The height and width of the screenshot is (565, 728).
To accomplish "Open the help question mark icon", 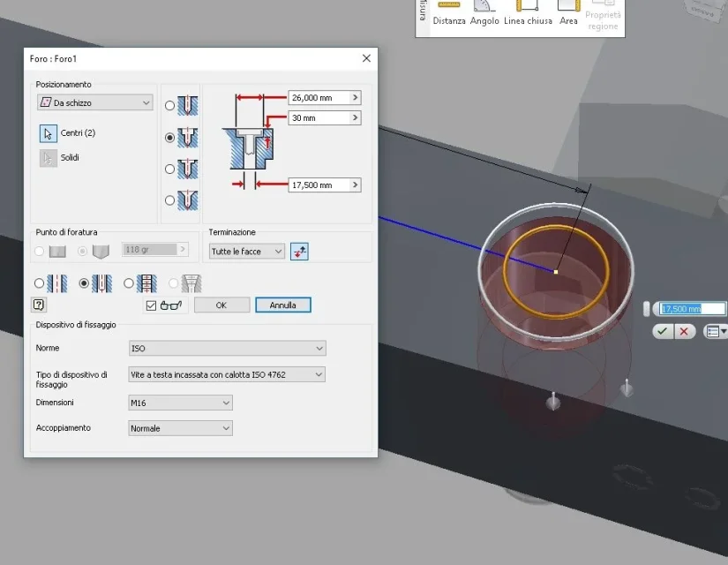I will coord(39,305).
